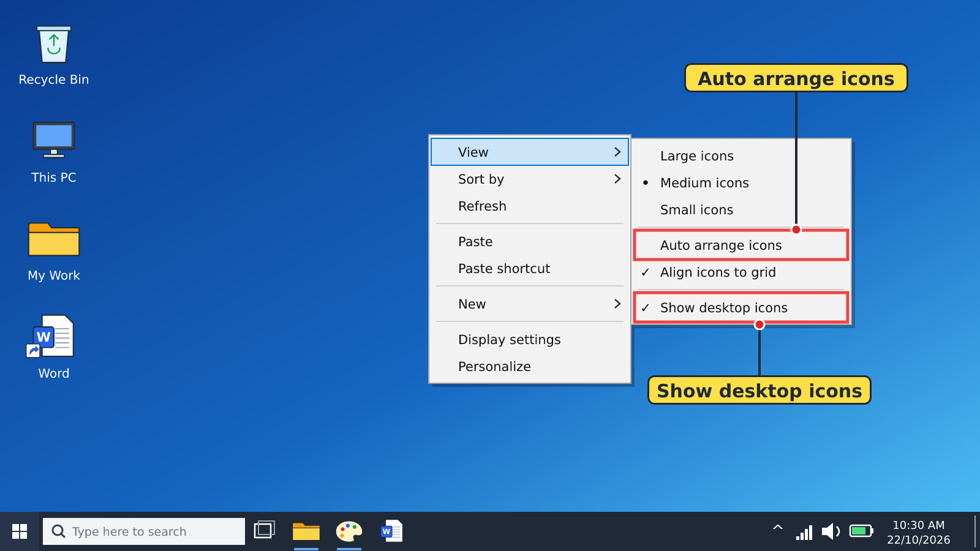The height and width of the screenshot is (551, 980).
Task: Select the This PC desktop icon
Action: click(x=54, y=153)
